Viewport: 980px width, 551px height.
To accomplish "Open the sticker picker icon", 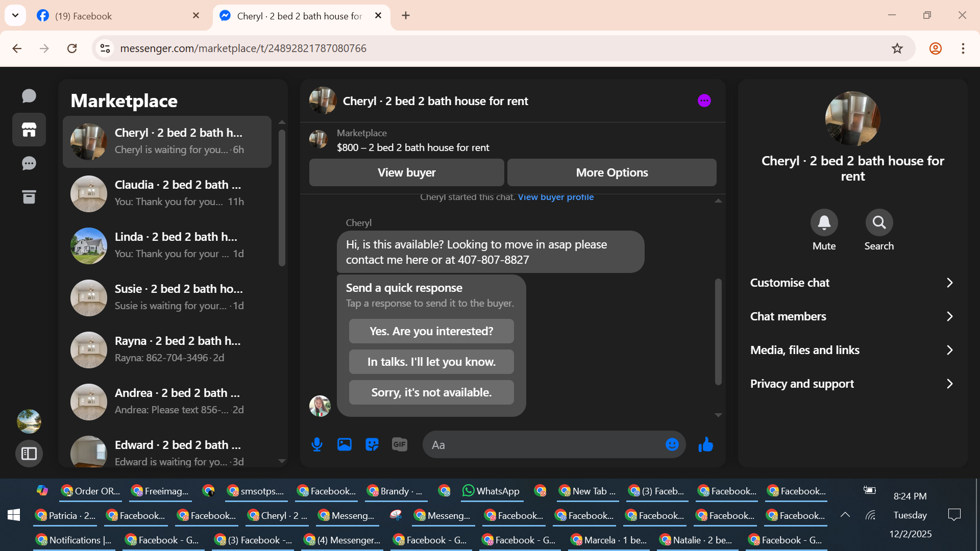I will point(372,444).
